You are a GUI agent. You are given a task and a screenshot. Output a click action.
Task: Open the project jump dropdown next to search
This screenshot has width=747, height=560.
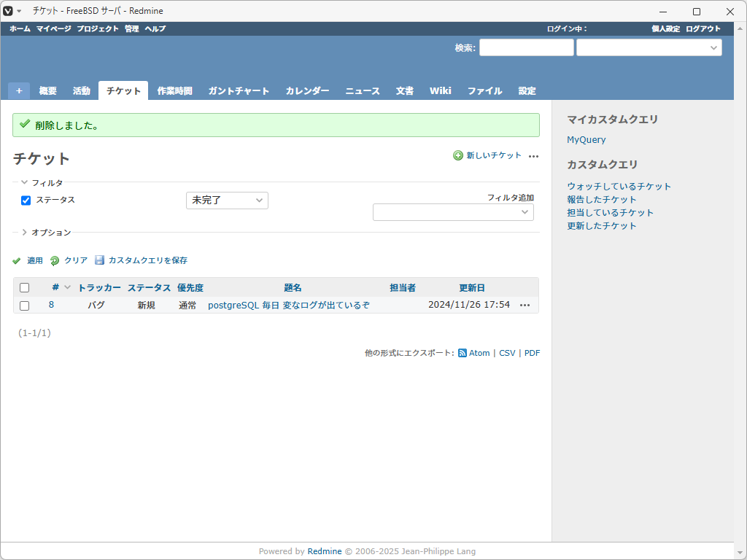coord(649,47)
